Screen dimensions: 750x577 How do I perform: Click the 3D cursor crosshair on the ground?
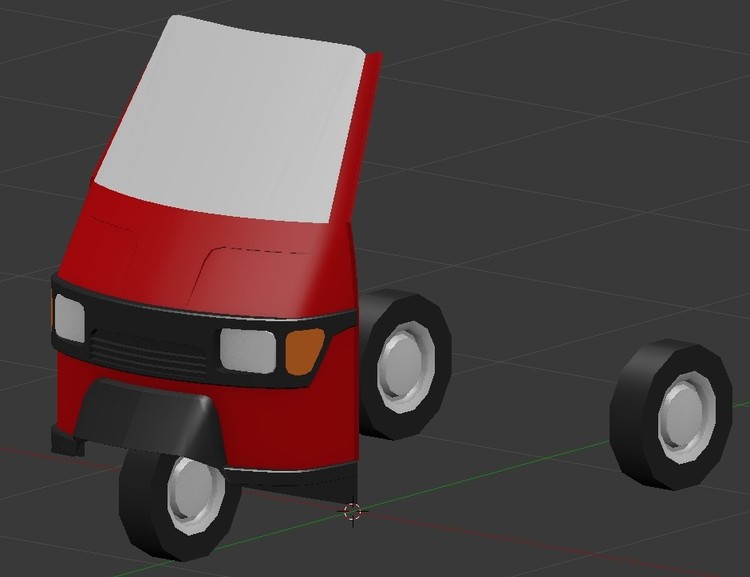[353, 512]
